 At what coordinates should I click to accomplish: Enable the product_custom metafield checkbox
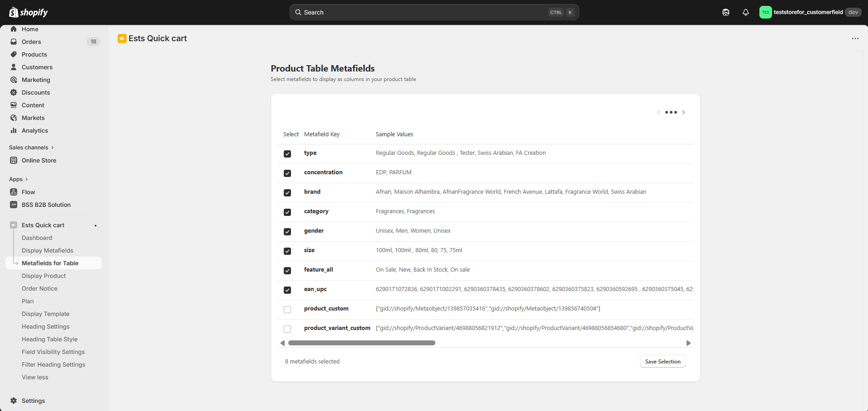287,309
